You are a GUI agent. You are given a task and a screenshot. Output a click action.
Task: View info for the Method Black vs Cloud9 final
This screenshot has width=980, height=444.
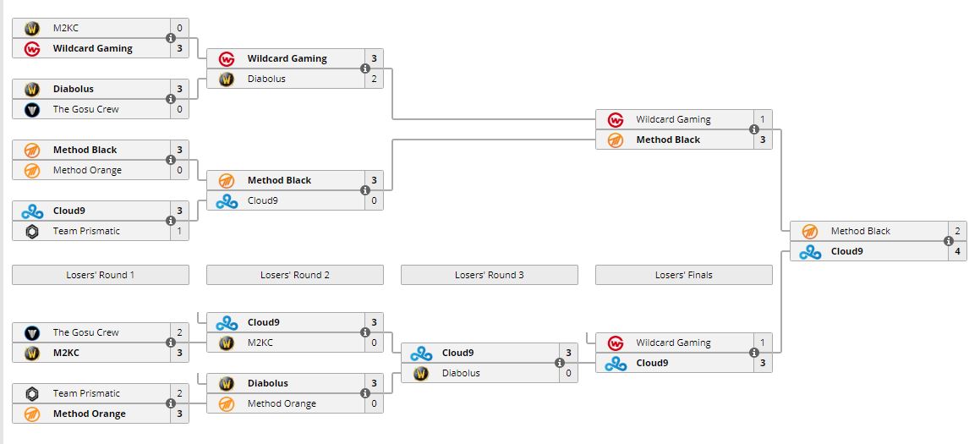[949, 241]
